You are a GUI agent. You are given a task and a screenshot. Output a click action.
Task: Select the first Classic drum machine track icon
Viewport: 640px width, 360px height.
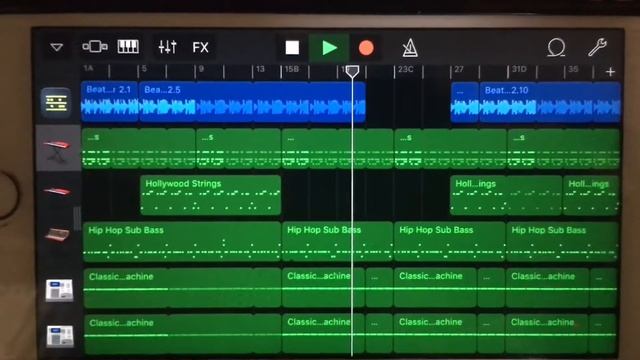click(x=59, y=290)
